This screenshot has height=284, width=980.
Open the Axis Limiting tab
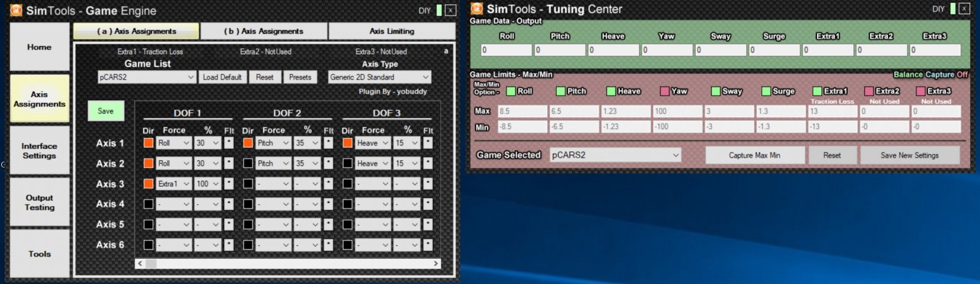[x=392, y=31]
